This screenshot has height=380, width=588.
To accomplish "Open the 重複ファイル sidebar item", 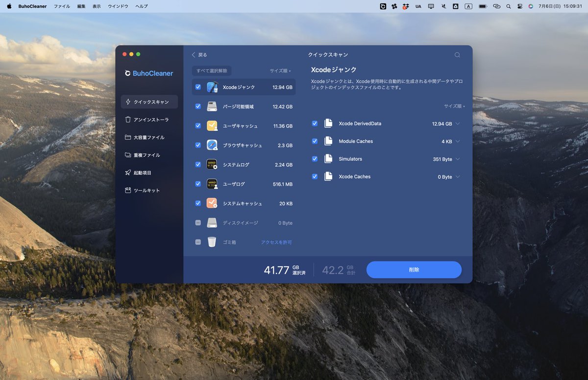I will coord(149,155).
